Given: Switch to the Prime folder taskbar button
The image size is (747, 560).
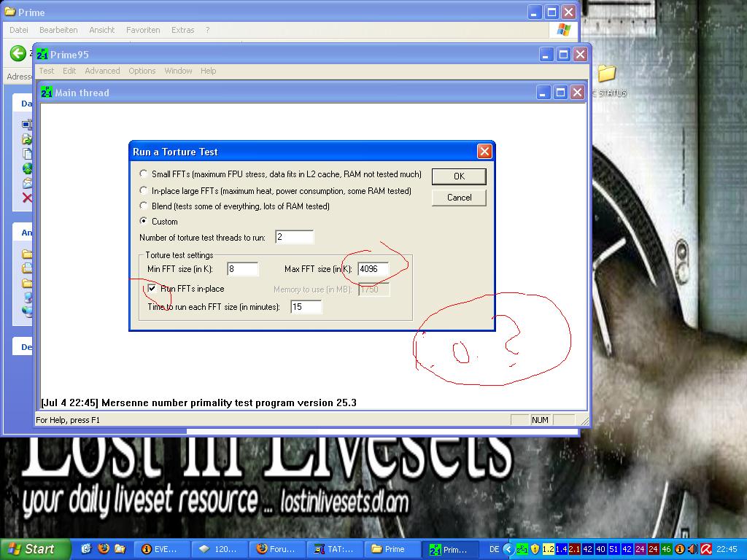Looking at the screenshot, I should [392, 549].
